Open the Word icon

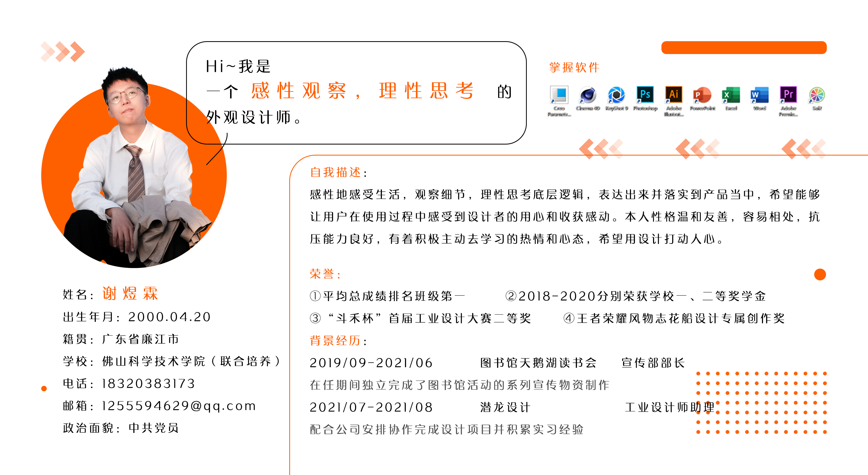pos(760,95)
